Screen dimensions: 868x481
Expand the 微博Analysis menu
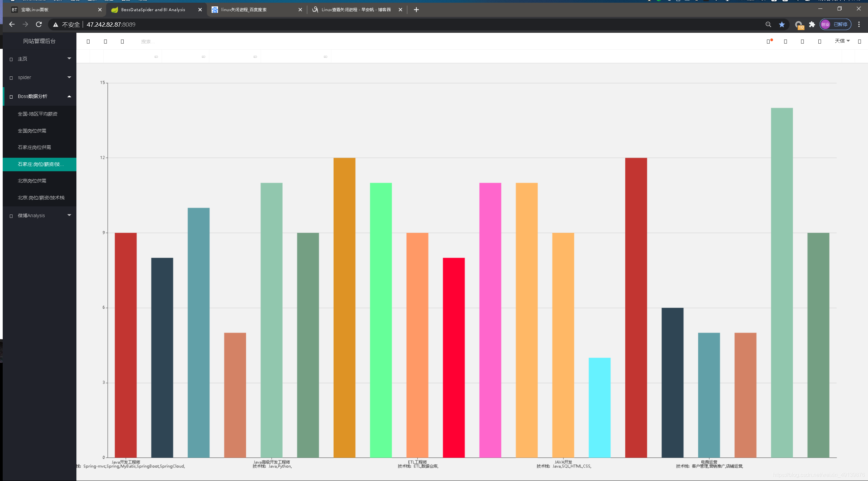click(x=40, y=216)
